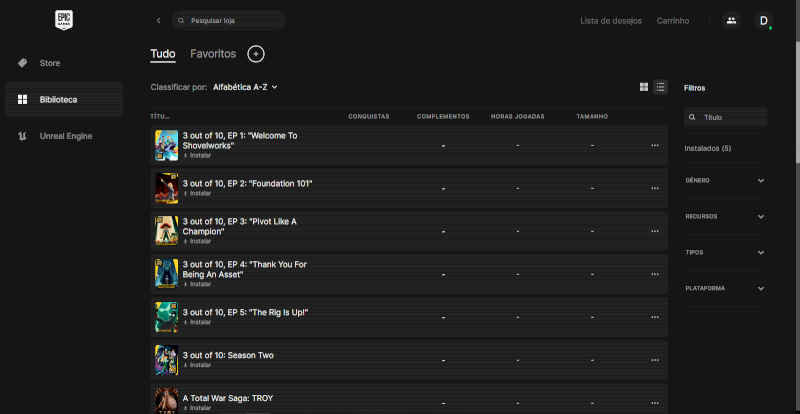
Task: Click the magnifier icon in Título filter
Action: tap(692, 117)
